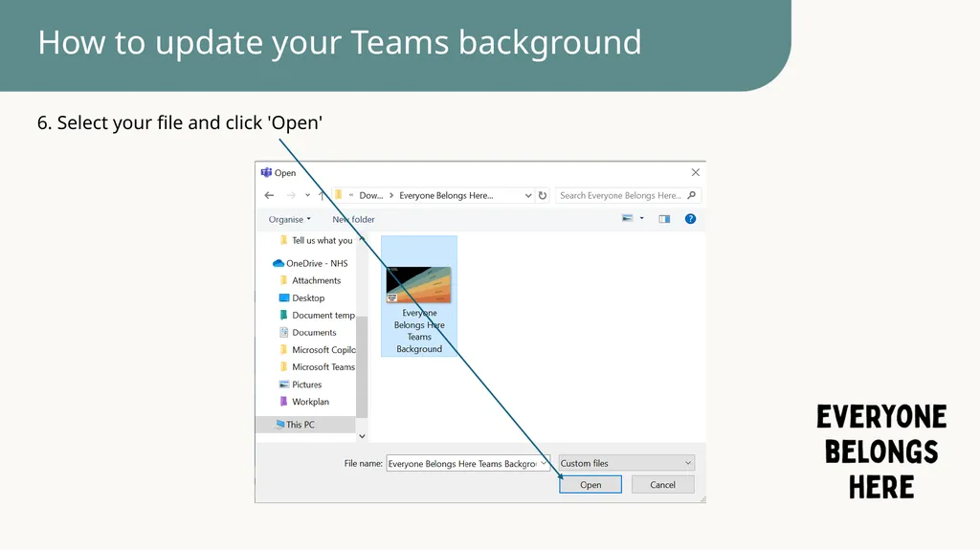Image resolution: width=980 pixels, height=550 pixels.
Task: Select Desktop in the sidebar
Action: tap(302, 298)
